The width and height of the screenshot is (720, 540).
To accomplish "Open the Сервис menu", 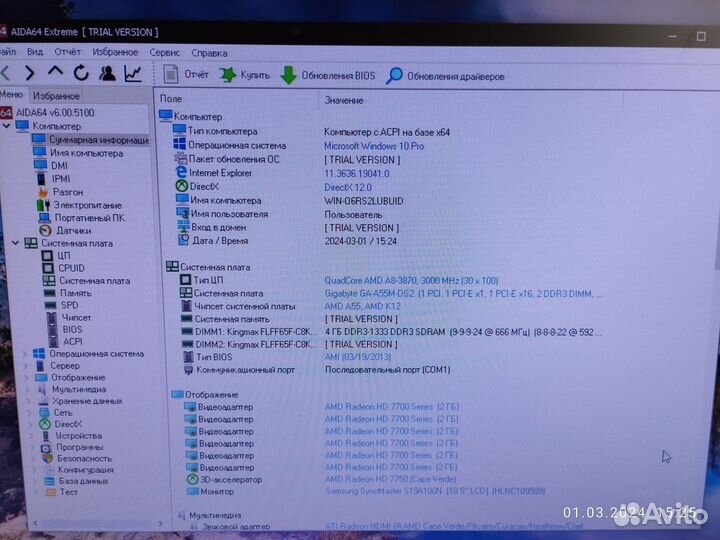I will click(x=164, y=52).
